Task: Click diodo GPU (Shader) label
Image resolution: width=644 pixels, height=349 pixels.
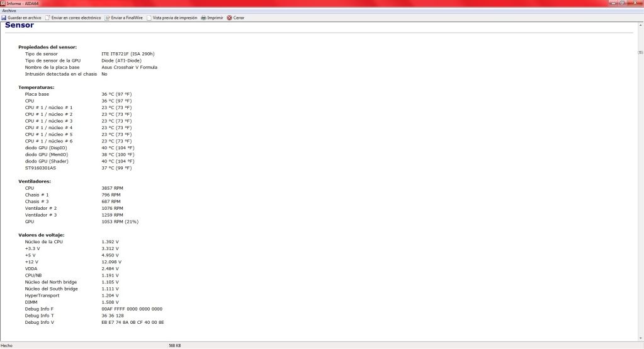Action: (x=47, y=161)
